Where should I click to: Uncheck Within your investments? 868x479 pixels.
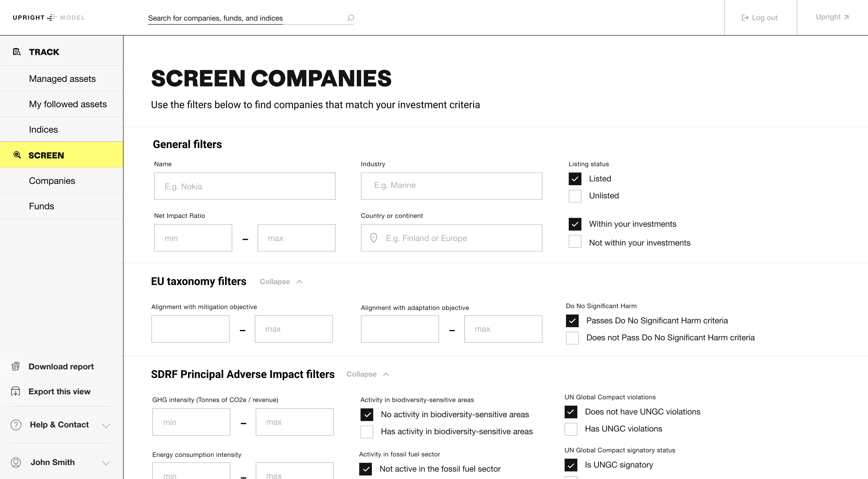click(575, 224)
